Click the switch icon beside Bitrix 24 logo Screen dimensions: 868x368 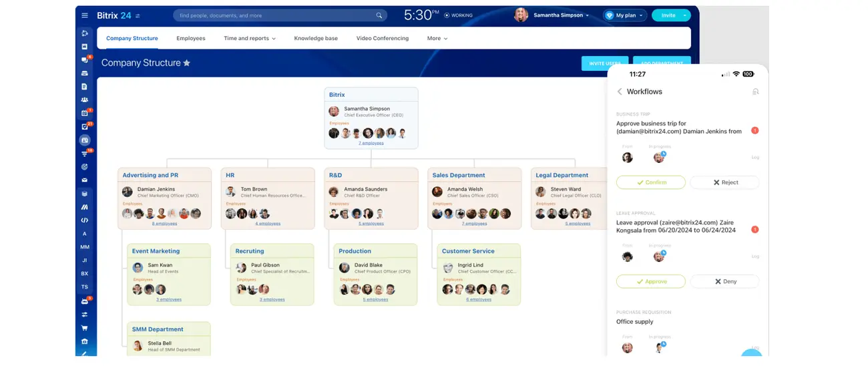tap(138, 15)
